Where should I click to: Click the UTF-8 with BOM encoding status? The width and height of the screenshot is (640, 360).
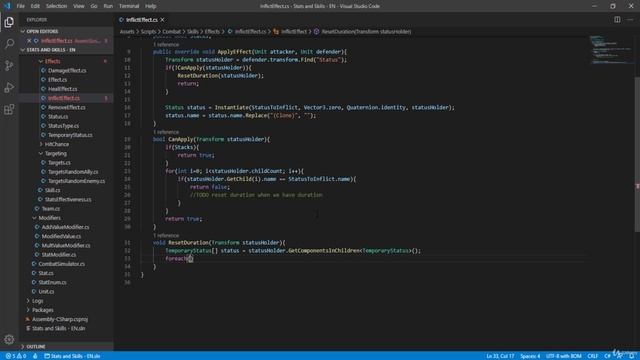pos(563,356)
